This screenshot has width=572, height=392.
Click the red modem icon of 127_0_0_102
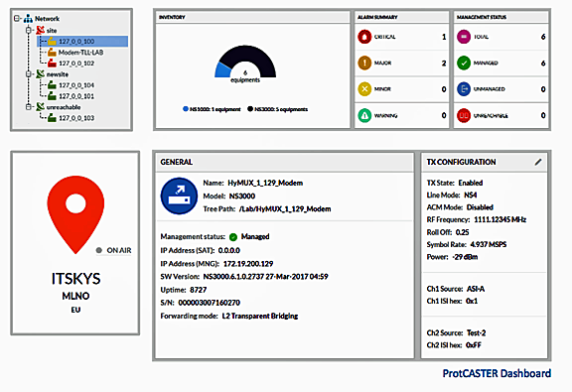(x=53, y=64)
